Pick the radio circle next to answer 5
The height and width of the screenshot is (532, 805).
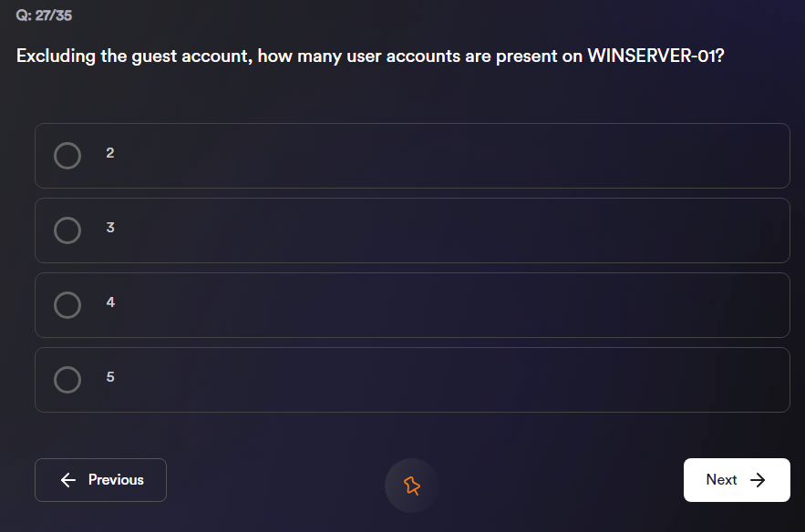pos(67,380)
